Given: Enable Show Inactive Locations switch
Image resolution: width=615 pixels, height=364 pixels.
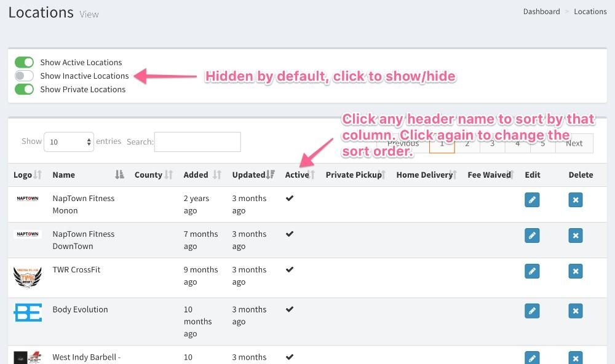Looking at the screenshot, I should coord(24,76).
